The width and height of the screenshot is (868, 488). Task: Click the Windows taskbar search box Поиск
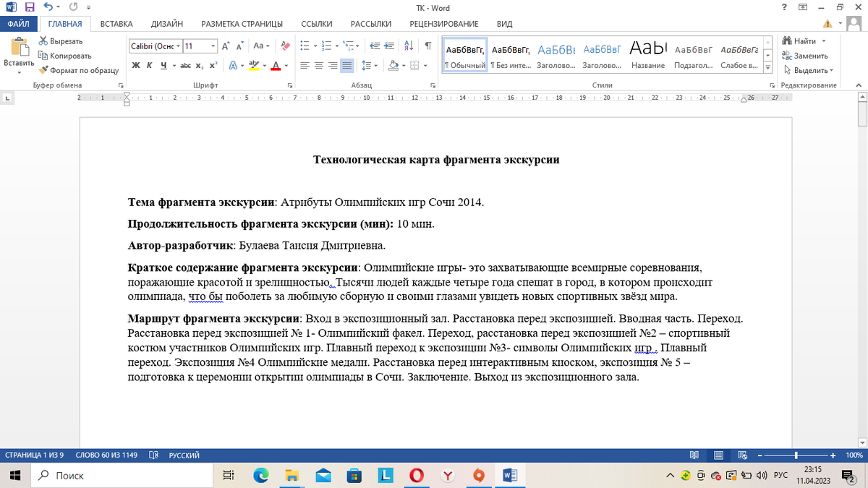(x=122, y=475)
